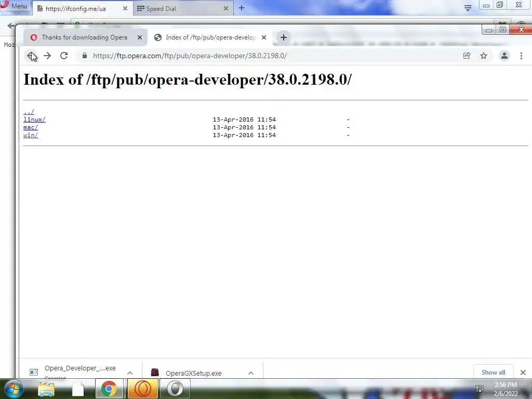Open the parent directory '../' link
Screen dimensions: 532x399
tap(29, 112)
